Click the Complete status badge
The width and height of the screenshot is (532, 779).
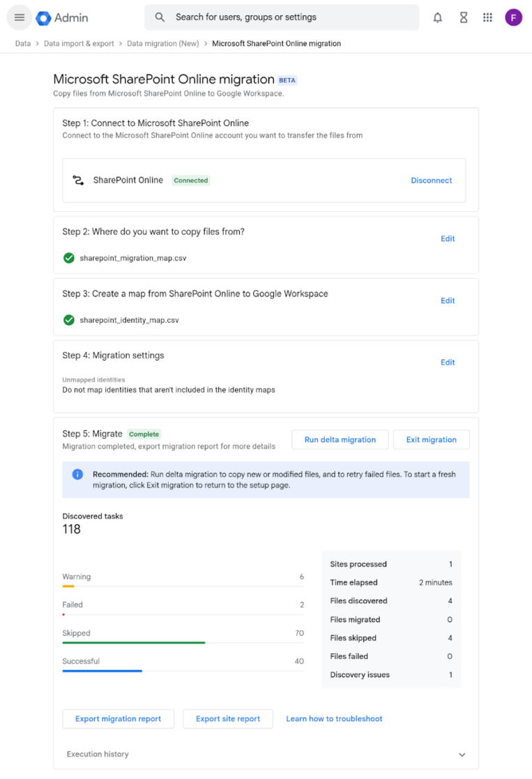[x=144, y=434]
